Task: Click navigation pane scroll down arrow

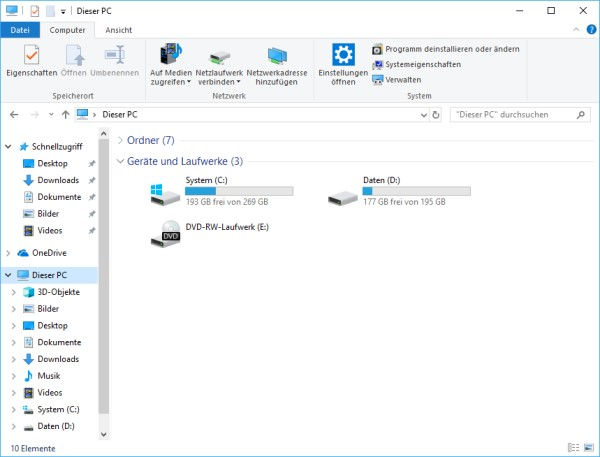Action: click(104, 434)
